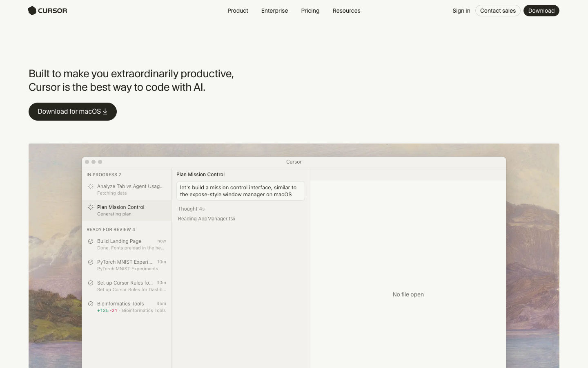
Task: Click the spinner icon beside Analyze Tab vs Agent Usage
Action: pyautogui.click(x=91, y=186)
